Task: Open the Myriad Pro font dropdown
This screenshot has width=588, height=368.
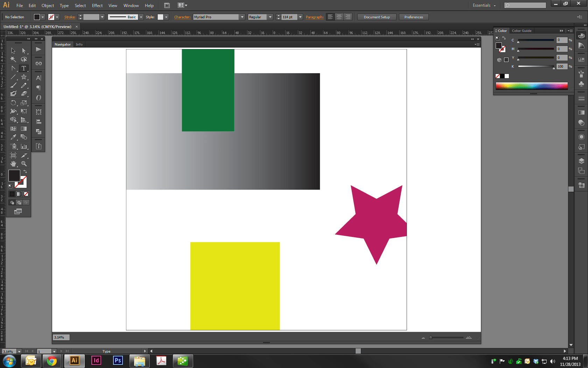Action: 242,16
